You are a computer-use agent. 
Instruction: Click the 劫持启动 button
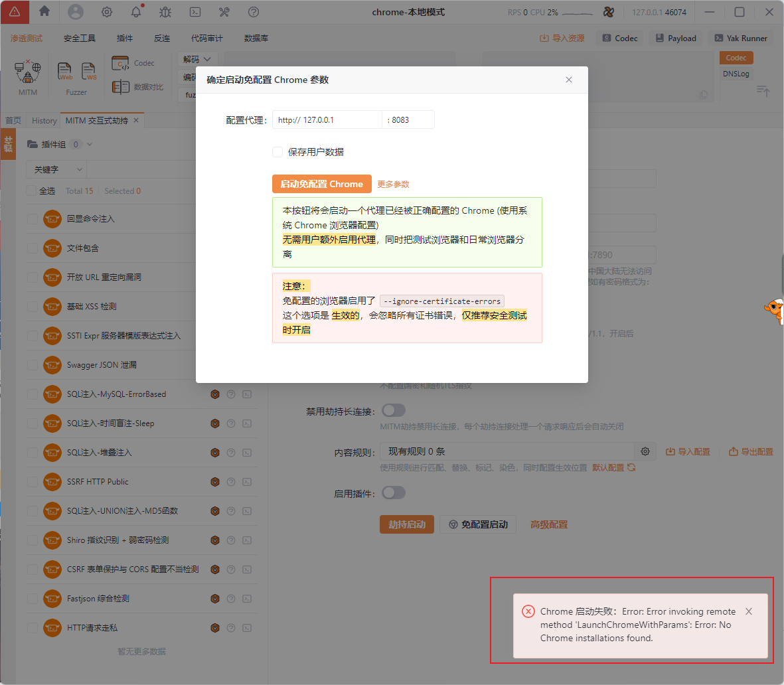click(x=407, y=524)
